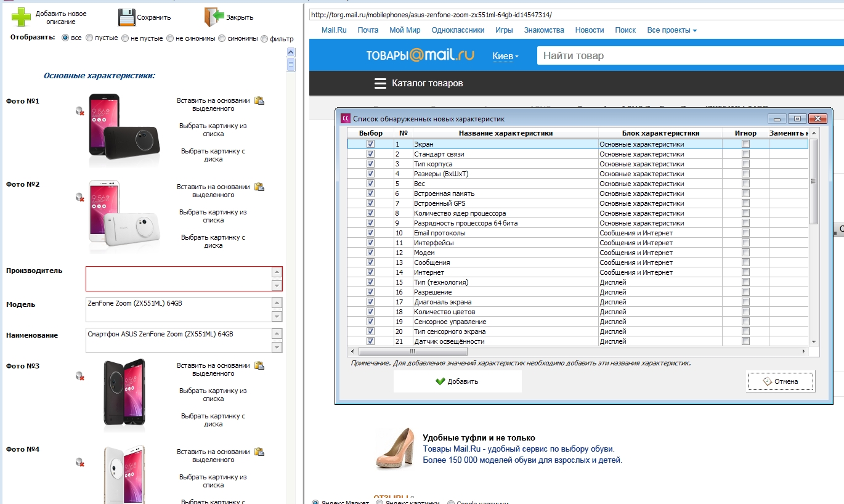Click the green plus add new description icon
The width and height of the screenshot is (844, 504).
click(20, 17)
